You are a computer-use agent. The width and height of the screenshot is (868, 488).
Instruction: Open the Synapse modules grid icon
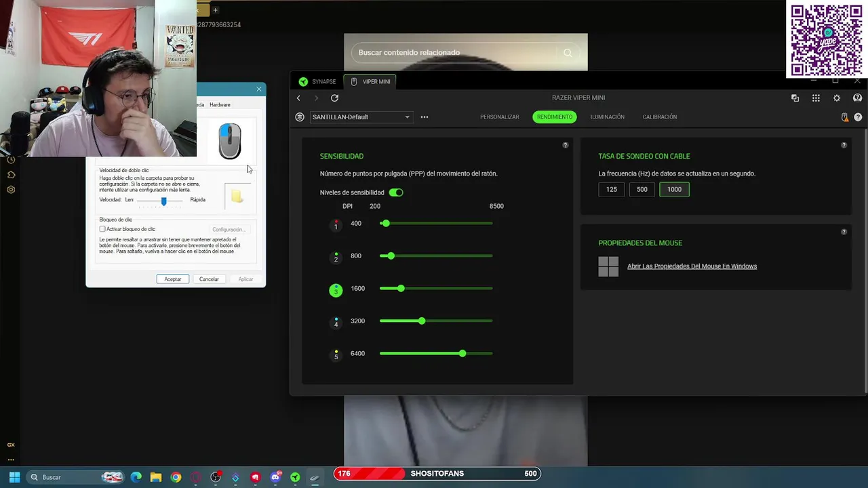coord(816,98)
